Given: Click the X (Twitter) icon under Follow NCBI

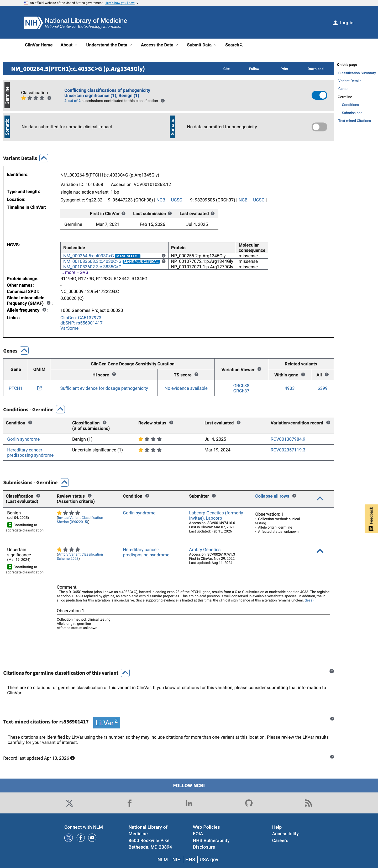Looking at the screenshot, I should coord(70,803).
